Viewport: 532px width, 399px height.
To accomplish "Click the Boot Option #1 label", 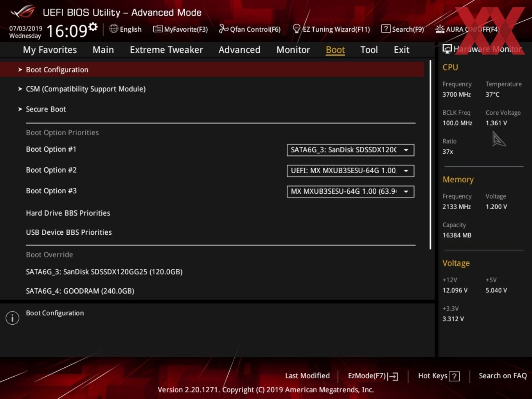I will (51, 149).
